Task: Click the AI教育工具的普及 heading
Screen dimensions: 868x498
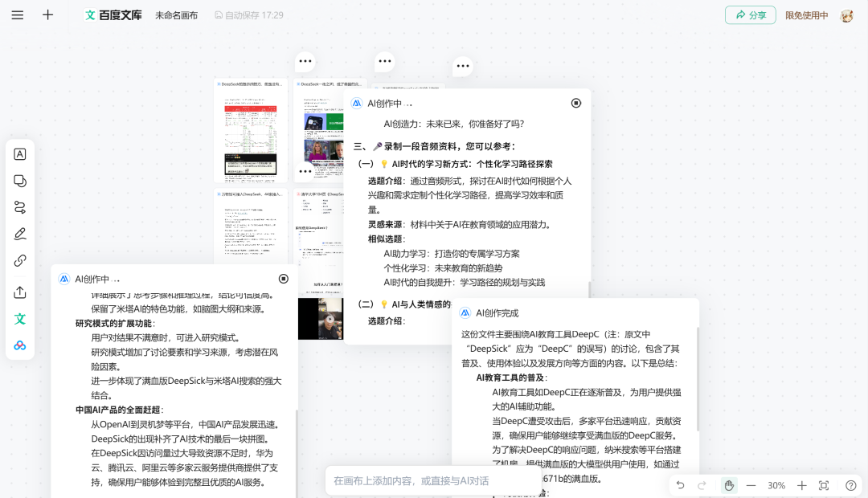Action: [x=512, y=378]
